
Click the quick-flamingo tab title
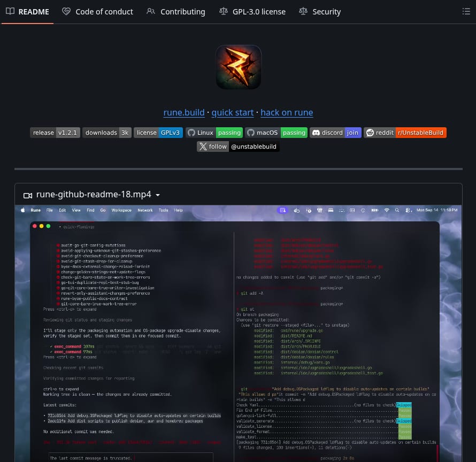tap(79, 227)
